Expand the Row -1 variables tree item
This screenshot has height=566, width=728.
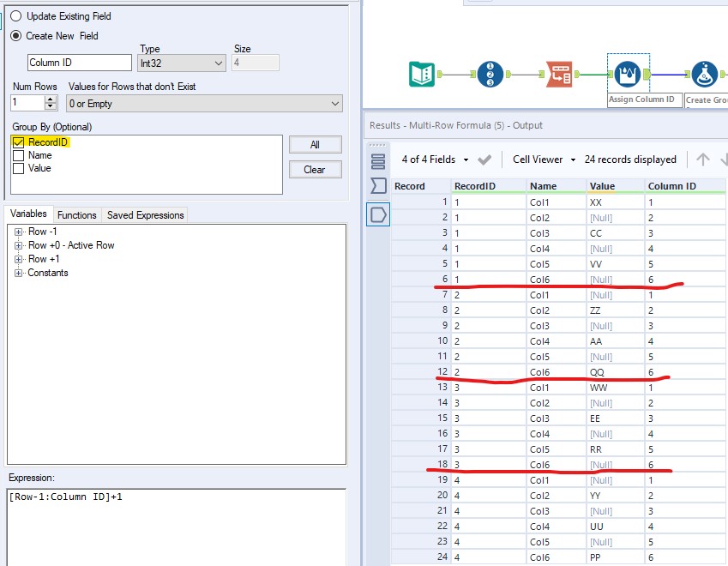pyautogui.click(x=17, y=230)
